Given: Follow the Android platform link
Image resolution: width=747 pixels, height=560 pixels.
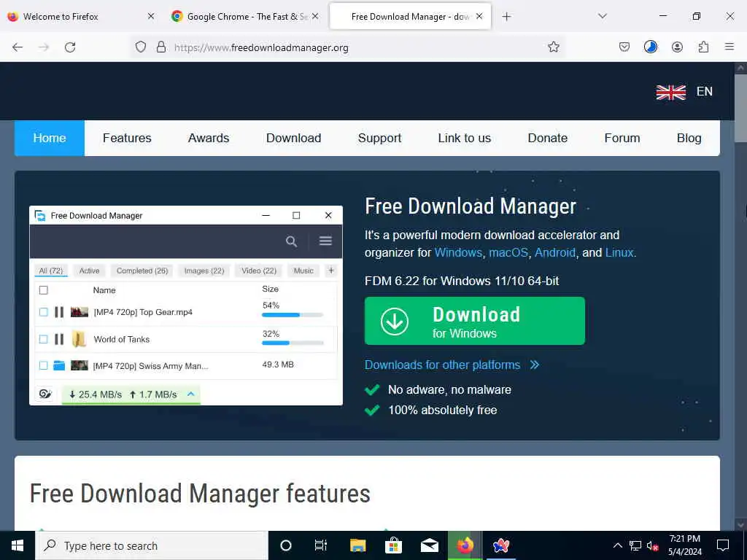Looking at the screenshot, I should pyautogui.click(x=555, y=252).
